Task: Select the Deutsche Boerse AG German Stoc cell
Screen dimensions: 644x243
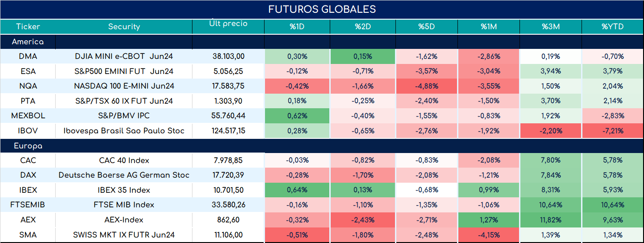Action: [124, 175]
